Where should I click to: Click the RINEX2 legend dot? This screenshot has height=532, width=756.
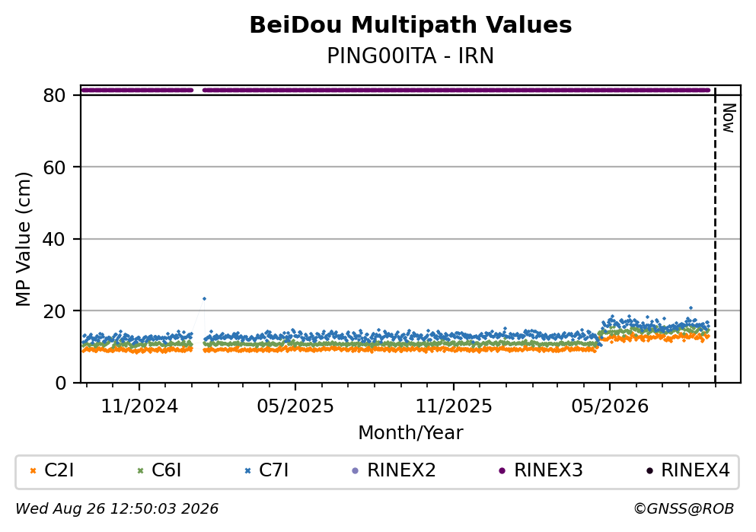point(356,471)
